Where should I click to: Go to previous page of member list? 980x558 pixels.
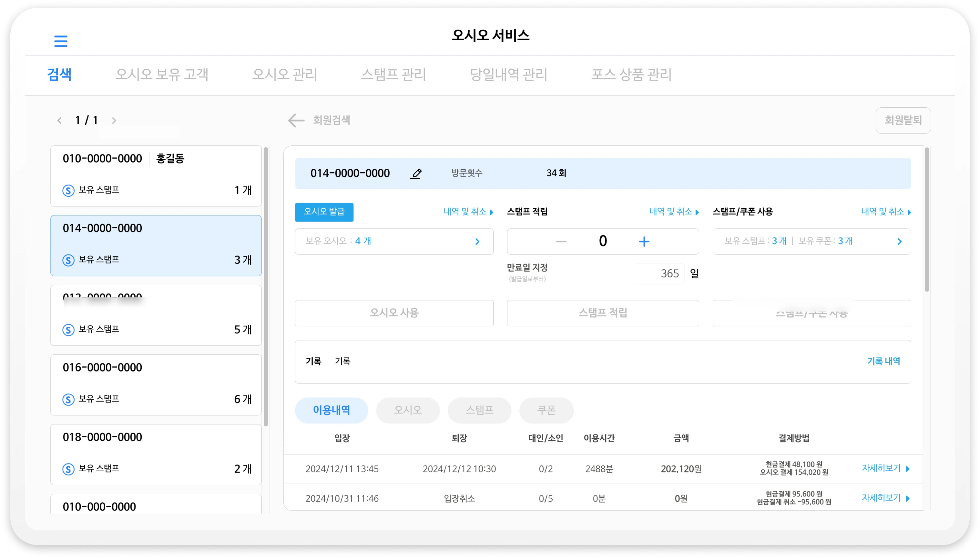59,121
